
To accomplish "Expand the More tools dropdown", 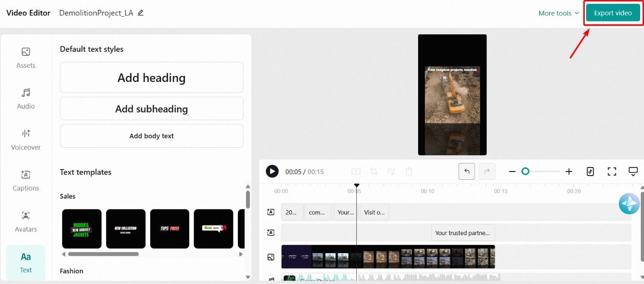I will click(559, 13).
